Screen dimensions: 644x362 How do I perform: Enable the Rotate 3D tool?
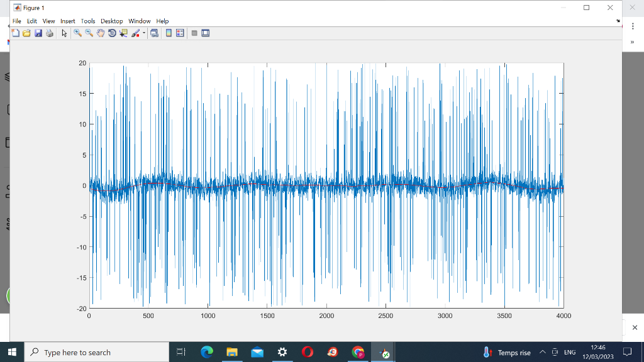coord(112,33)
